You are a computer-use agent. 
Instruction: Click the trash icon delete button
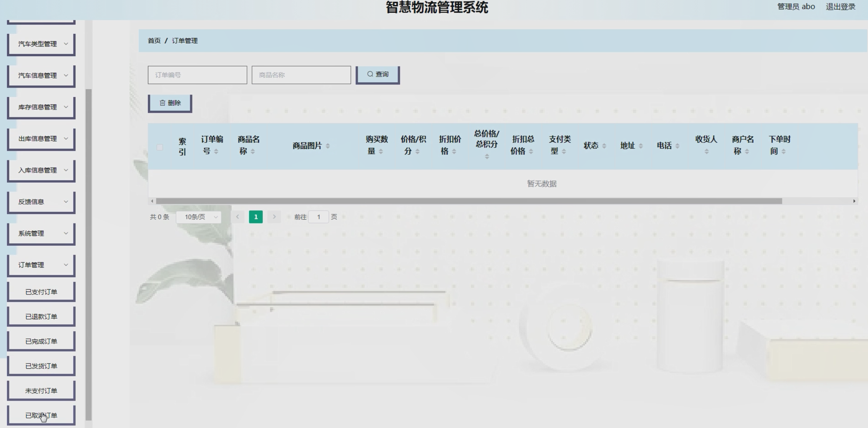point(170,103)
